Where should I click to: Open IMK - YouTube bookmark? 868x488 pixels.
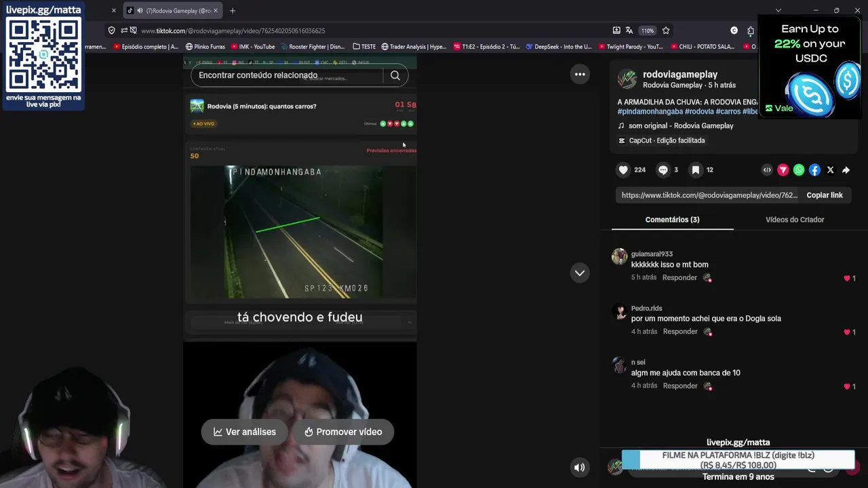(252, 47)
